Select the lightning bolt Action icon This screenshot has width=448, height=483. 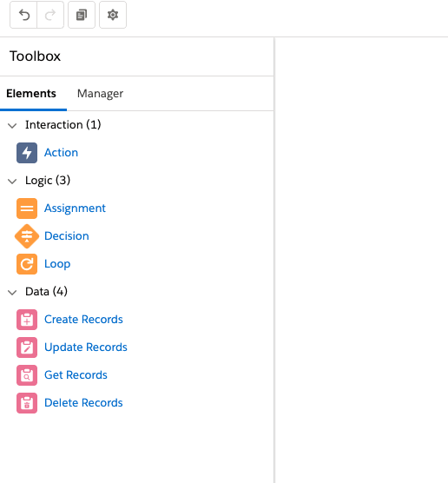coord(27,153)
